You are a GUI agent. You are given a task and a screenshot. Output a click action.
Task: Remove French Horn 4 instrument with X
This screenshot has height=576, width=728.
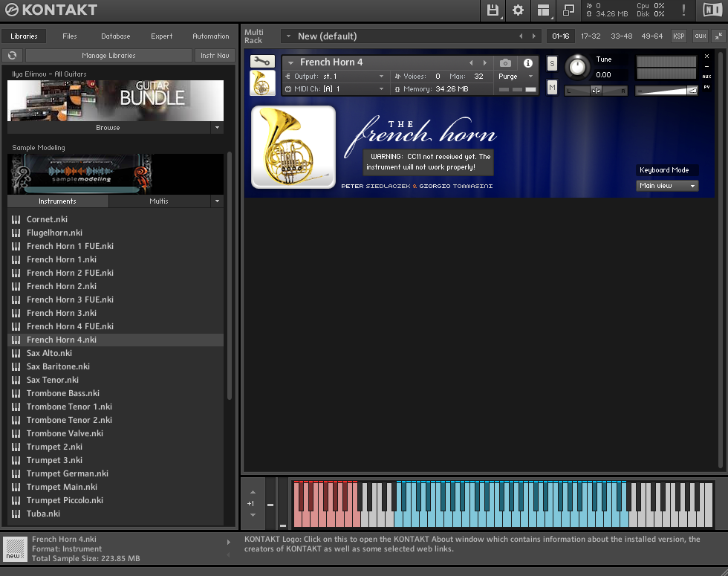click(706, 56)
